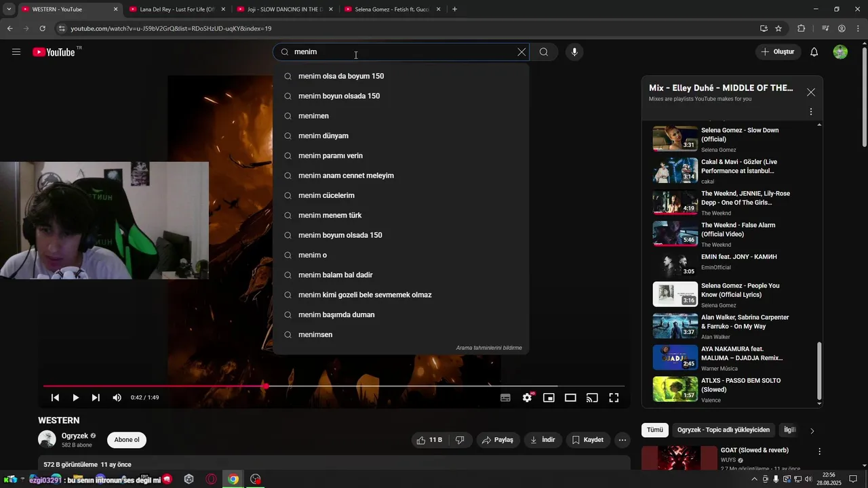Select suggestion 'menim olsa da boyum 150'
The height and width of the screenshot is (488, 868).
401,76
